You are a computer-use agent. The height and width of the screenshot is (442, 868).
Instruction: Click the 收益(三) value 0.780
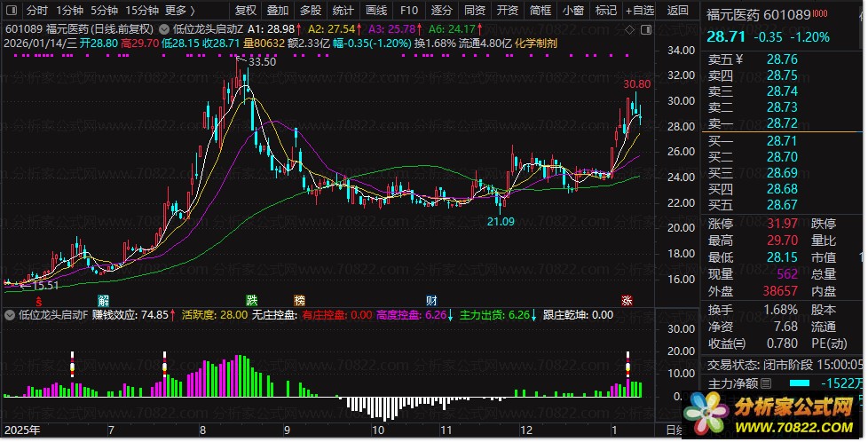click(782, 343)
